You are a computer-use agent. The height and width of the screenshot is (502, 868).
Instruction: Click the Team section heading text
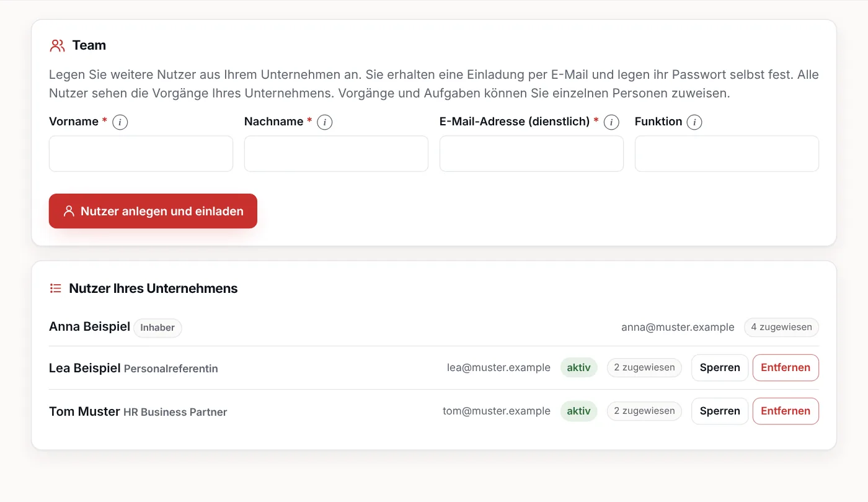(89, 45)
